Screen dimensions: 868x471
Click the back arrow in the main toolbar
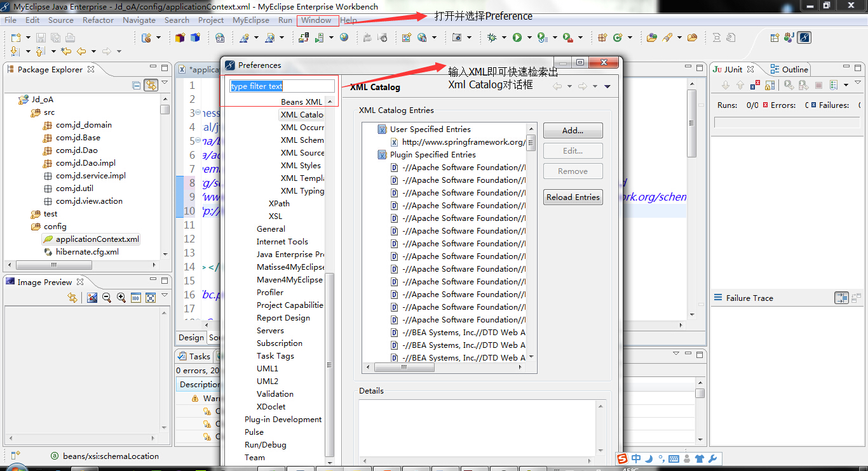click(81, 51)
